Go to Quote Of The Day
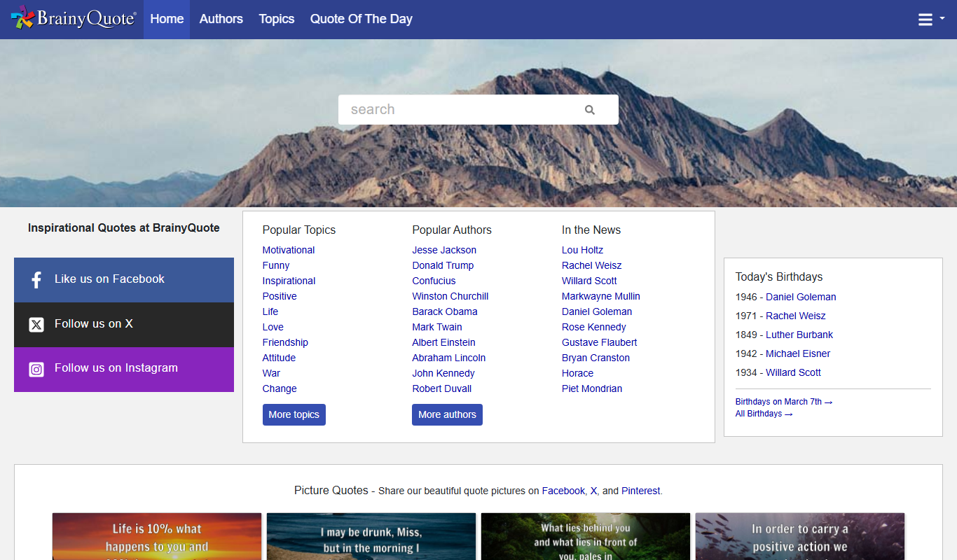This screenshot has width=957, height=560. (362, 19)
